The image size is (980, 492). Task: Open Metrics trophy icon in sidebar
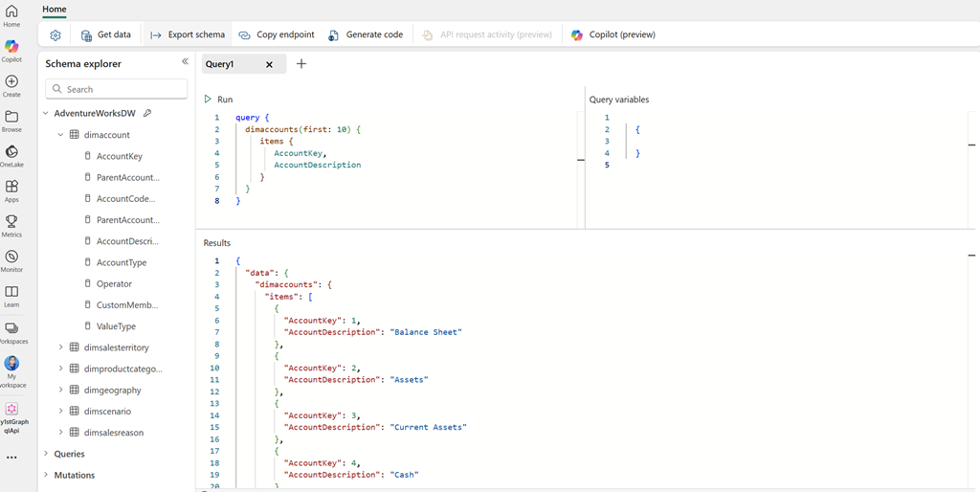tap(11, 226)
